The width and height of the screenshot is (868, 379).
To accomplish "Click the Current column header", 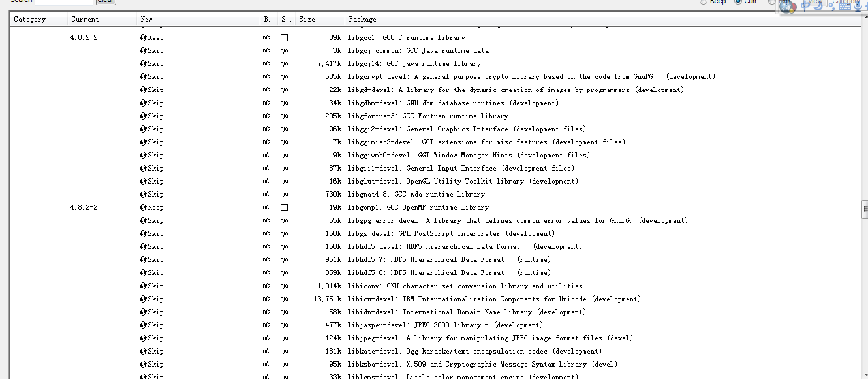I will click(x=102, y=20).
